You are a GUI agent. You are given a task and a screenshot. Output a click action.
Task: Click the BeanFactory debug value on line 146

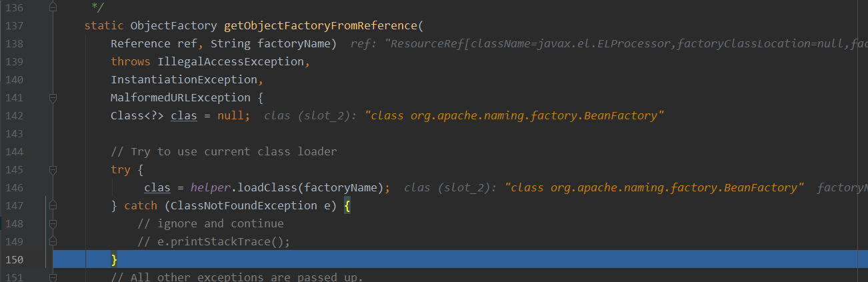tap(654, 188)
